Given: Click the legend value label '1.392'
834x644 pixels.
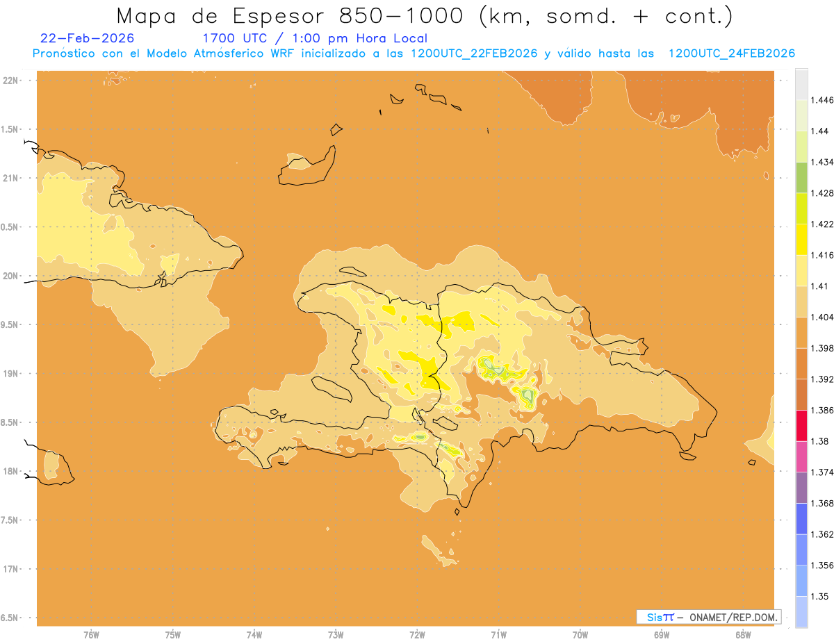Looking at the screenshot, I should (x=822, y=379).
